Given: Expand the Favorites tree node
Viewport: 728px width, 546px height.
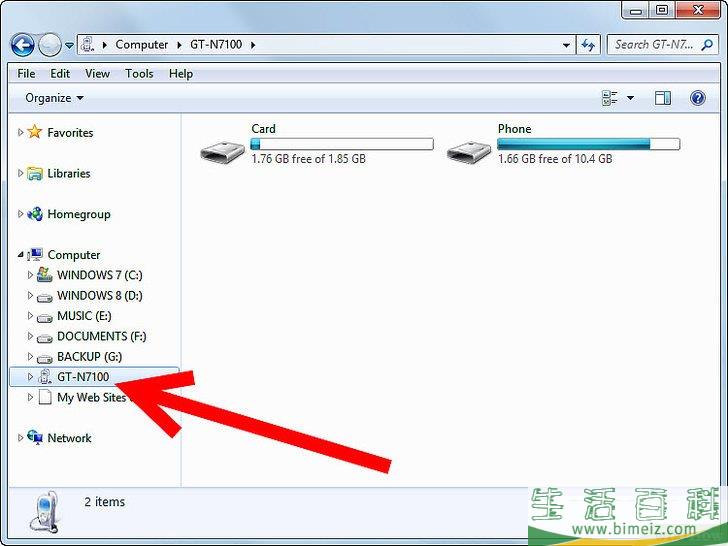Looking at the screenshot, I should pos(20,132).
